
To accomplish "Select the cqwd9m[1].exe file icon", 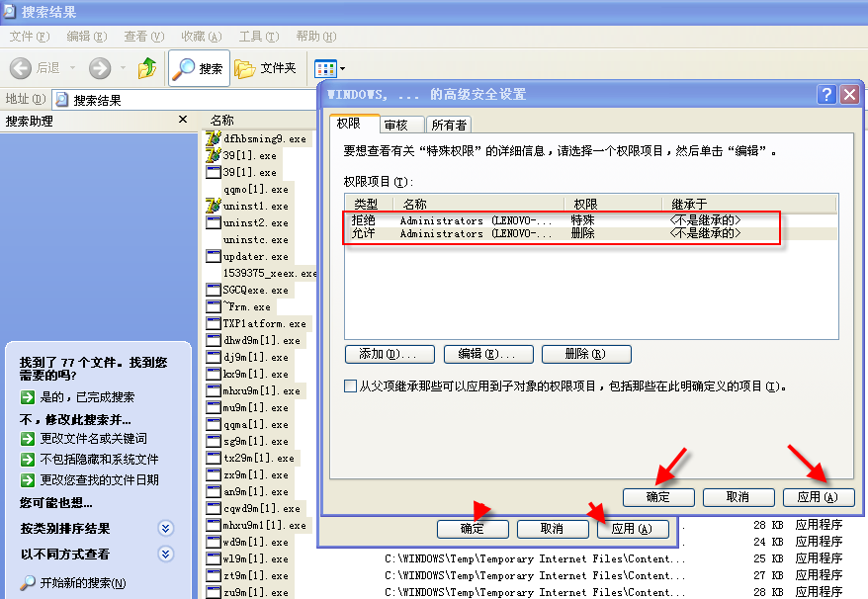I will click(214, 508).
